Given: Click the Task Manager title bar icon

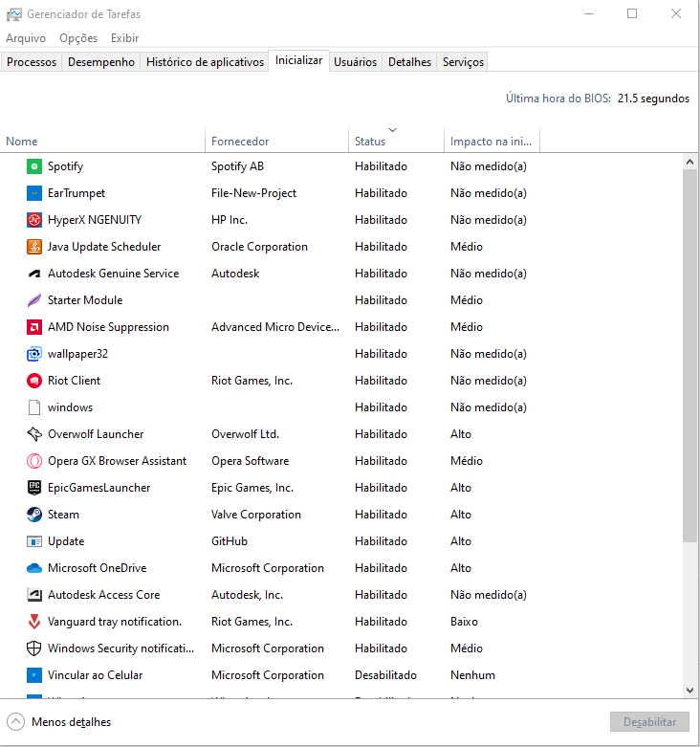Looking at the screenshot, I should (13, 14).
